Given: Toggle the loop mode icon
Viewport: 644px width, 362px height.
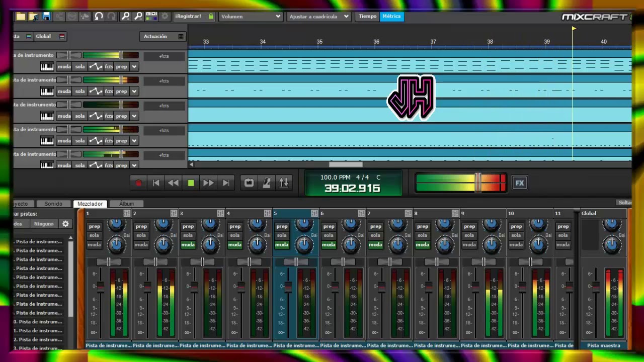Looking at the screenshot, I should (249, 183).
